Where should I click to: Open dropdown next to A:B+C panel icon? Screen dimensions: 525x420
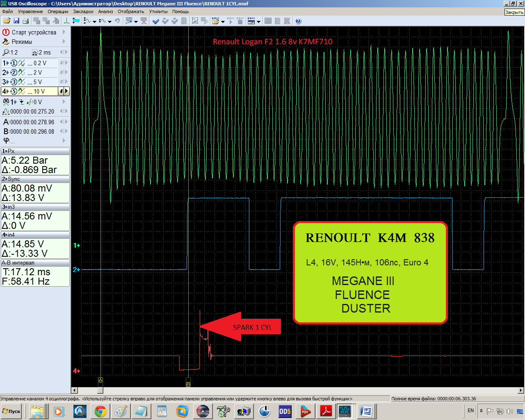point(259,21)
